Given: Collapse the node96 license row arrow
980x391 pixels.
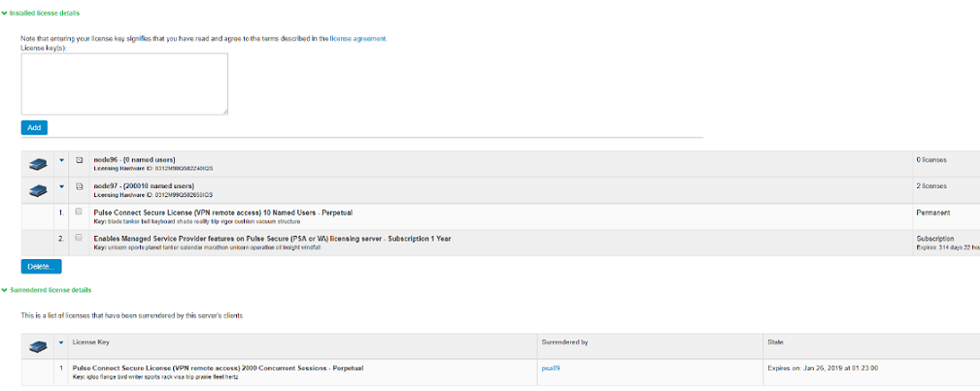Looking at the screenshot, I should tap(61, 160).
